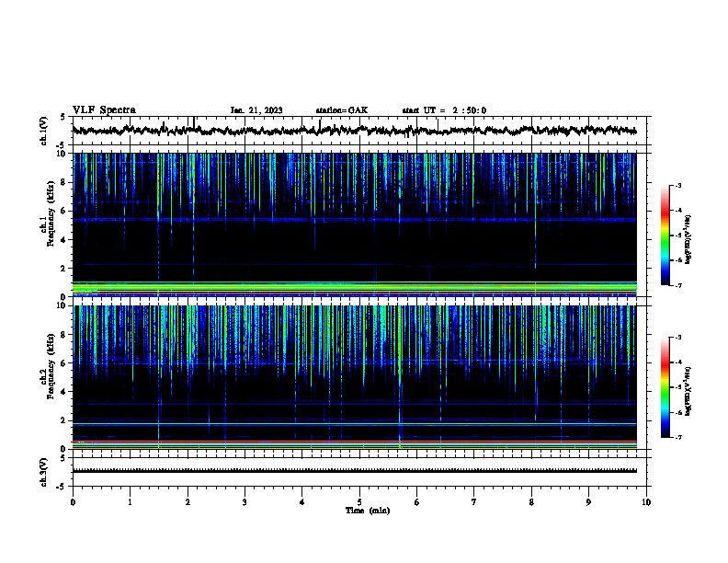The height and width of the screenshot is (563, 728).
Task: Click the ch.1 spectrogram color scale bar
Action: tap(665, 236)
